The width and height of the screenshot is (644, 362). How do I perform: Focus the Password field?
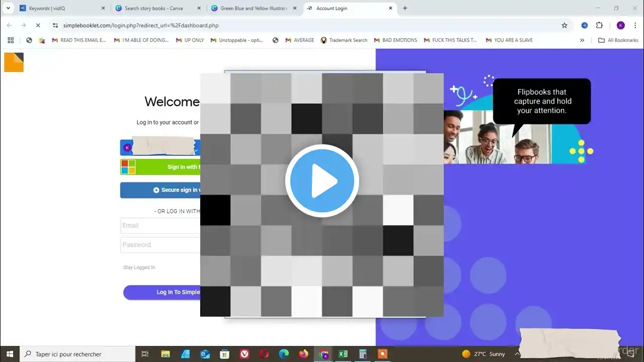160,245
